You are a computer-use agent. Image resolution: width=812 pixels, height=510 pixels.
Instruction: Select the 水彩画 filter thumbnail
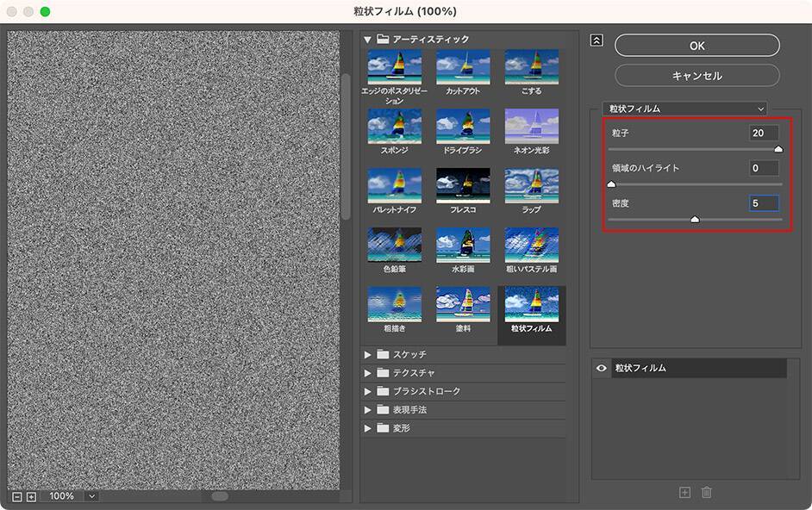point(463,245)
